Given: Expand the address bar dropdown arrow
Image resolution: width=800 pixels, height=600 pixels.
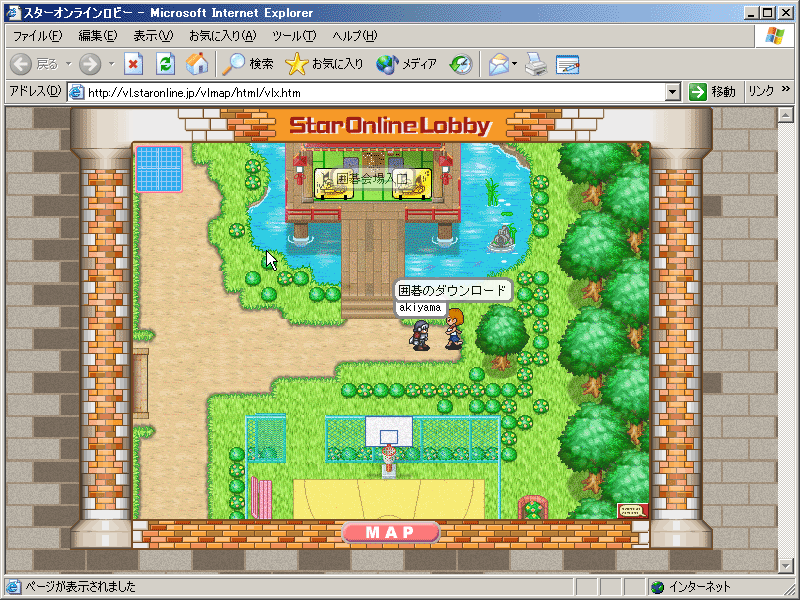Looking at the screenshot, I should click(x=673, y=92).
